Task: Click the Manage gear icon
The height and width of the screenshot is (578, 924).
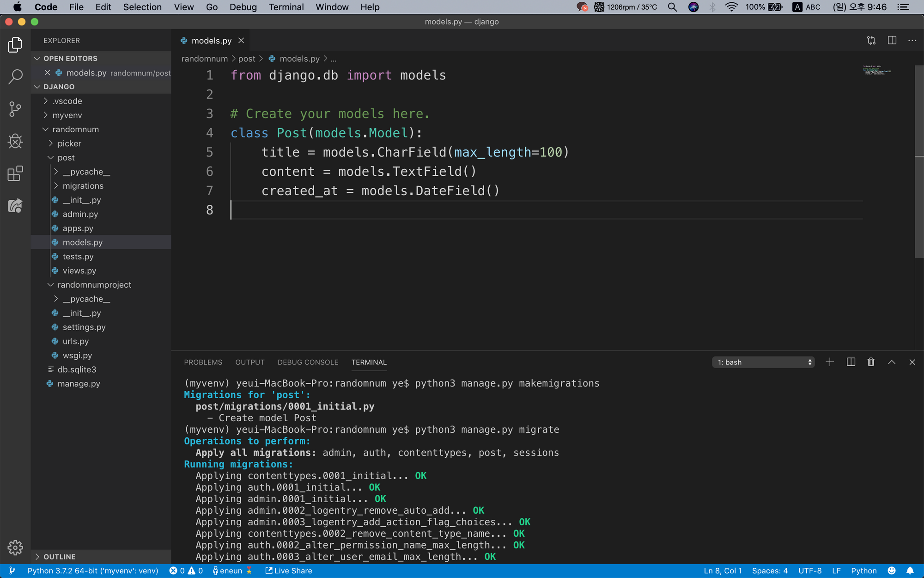Action: (15, 547)
